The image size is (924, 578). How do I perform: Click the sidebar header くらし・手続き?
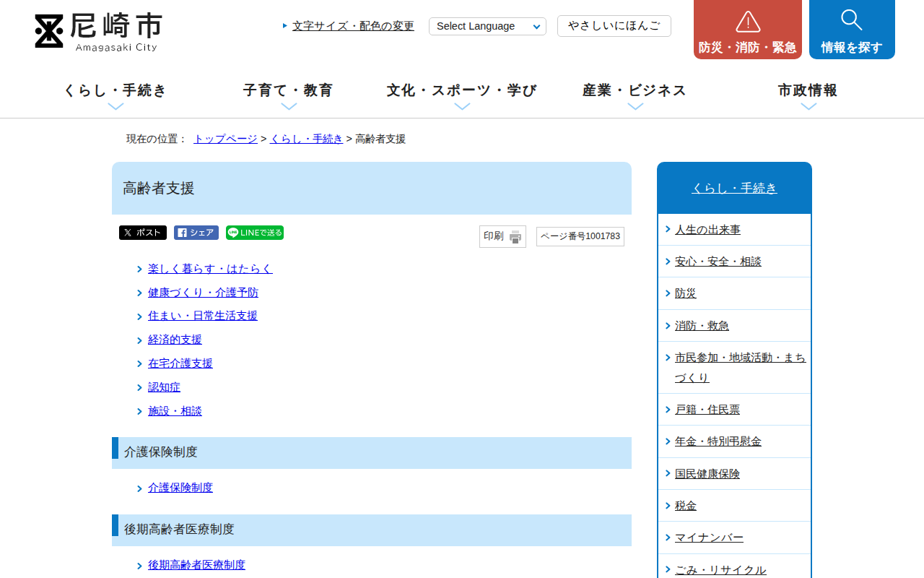[734, 188]
